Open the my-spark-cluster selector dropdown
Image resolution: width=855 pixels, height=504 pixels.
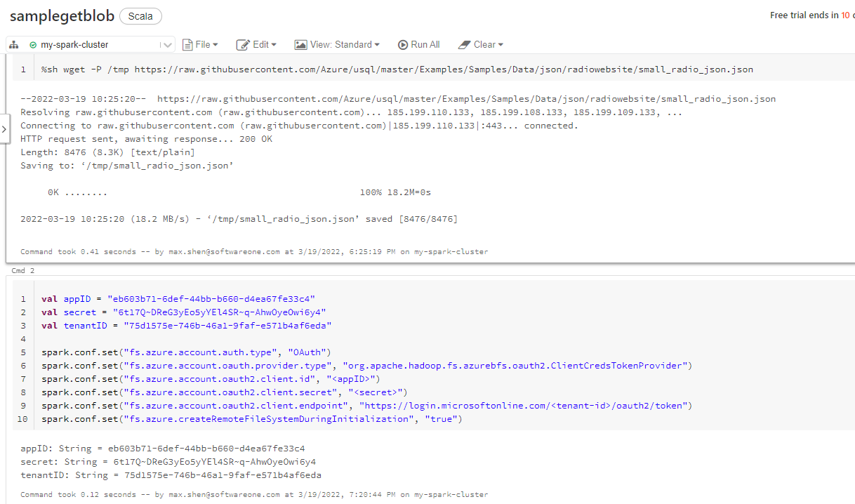[166, 44]
